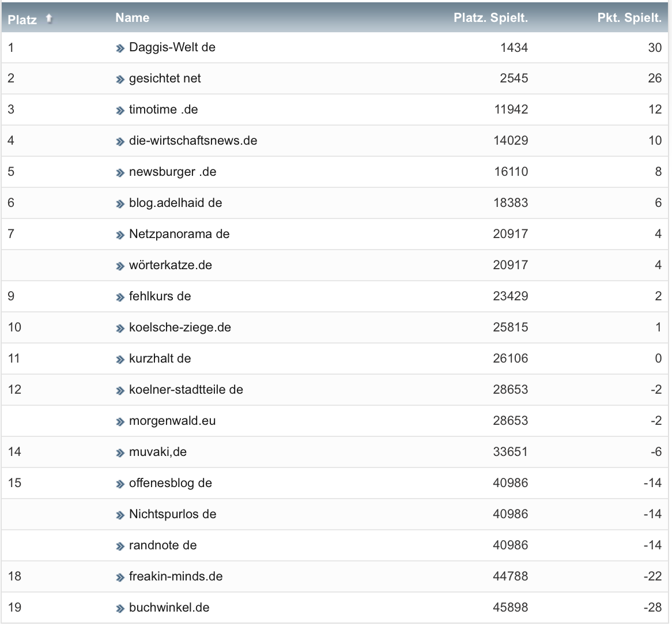The image size is (672, 626).
Task: Select the points value 30 for Daggis-Welt
Action: tap(655, 47)
